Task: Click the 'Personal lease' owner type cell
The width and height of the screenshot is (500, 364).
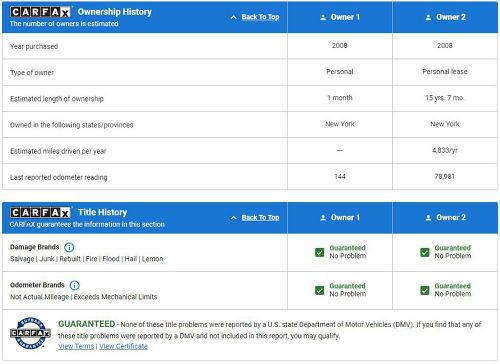Action: (x=445, y=72)
